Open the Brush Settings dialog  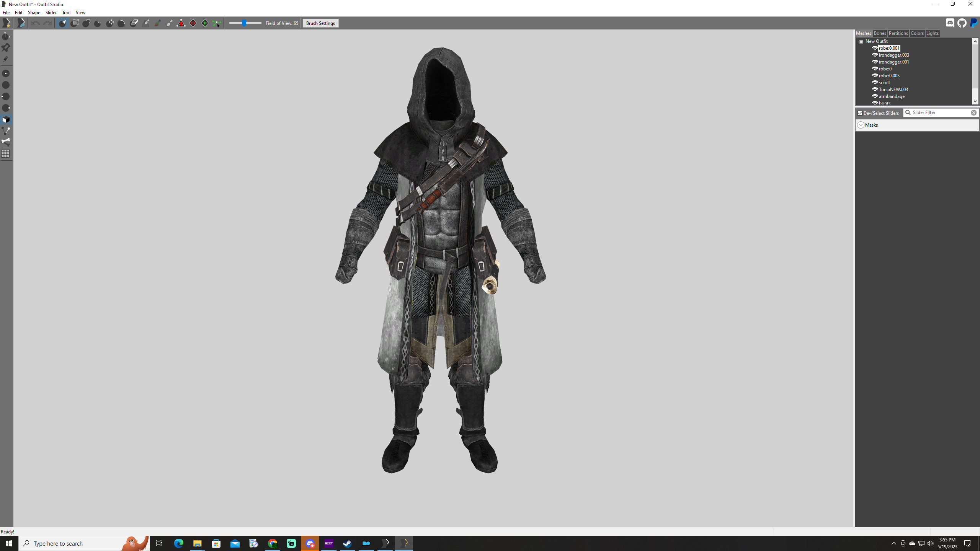[x=320, y=23]
